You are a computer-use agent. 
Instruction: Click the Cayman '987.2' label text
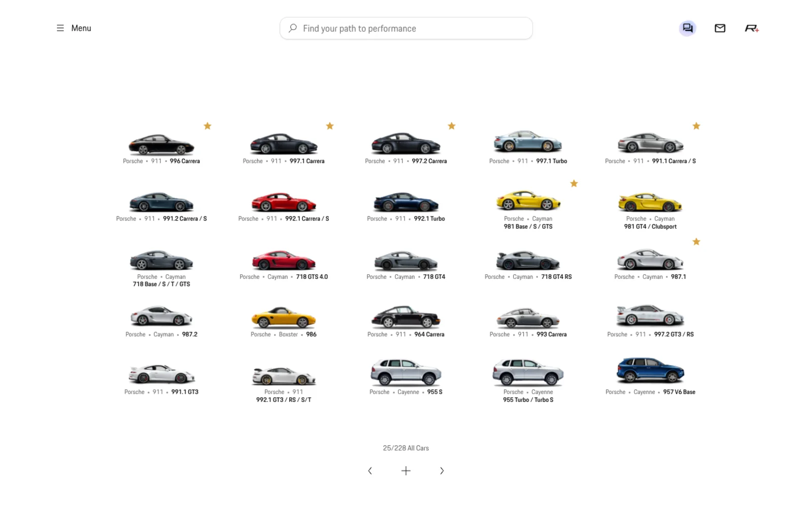[x=190, y=335]
